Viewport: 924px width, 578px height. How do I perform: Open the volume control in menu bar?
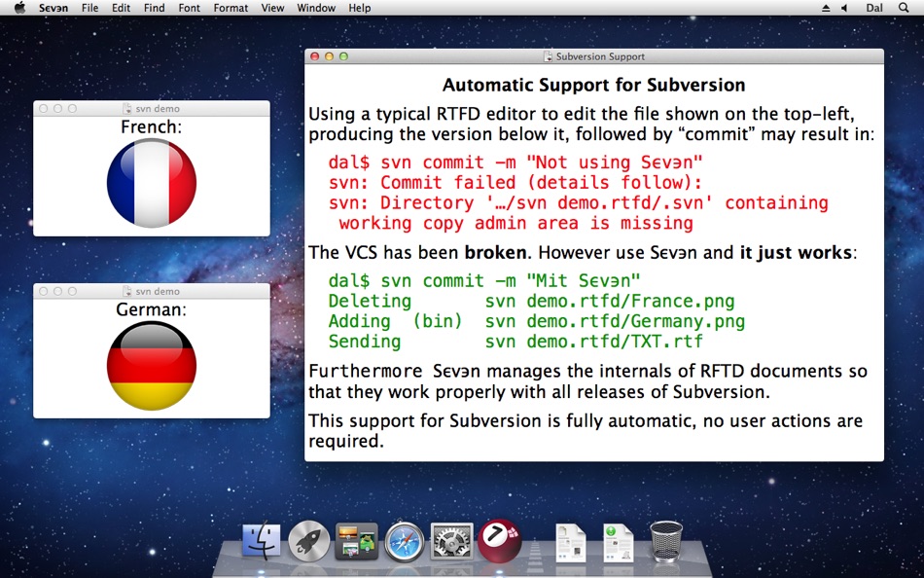click(844, 8)
